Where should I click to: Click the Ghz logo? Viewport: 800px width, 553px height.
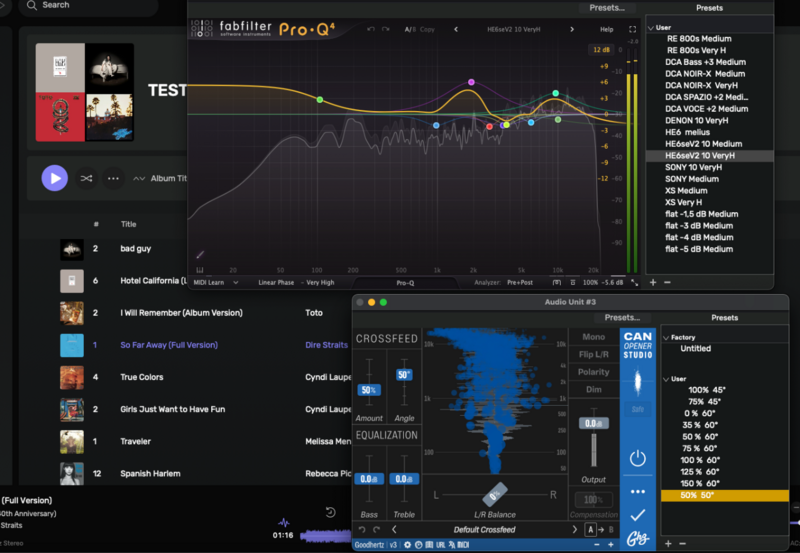(638, 539)
